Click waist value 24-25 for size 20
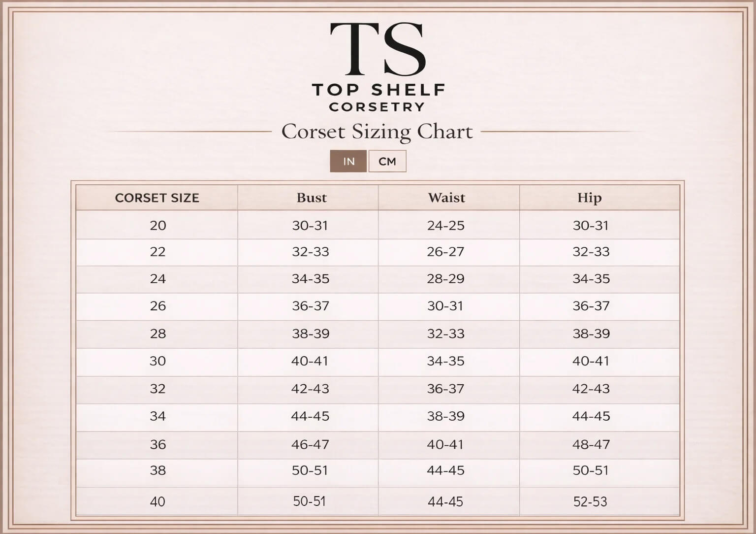The image size is (756, 534). [446, 226]
